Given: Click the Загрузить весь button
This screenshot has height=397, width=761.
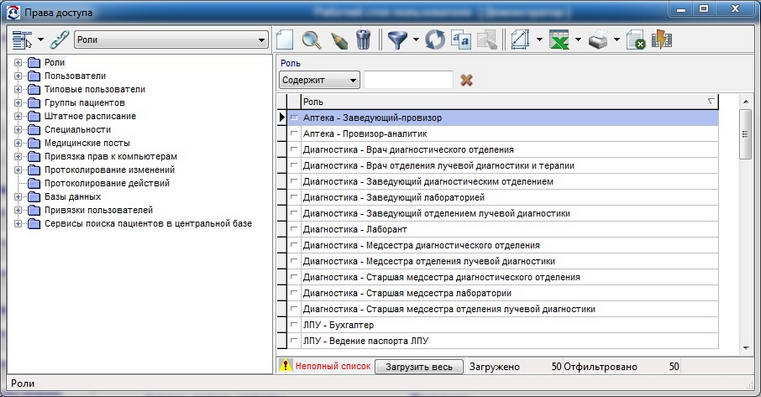Looking at the screenshot, I should coord(419,367).
